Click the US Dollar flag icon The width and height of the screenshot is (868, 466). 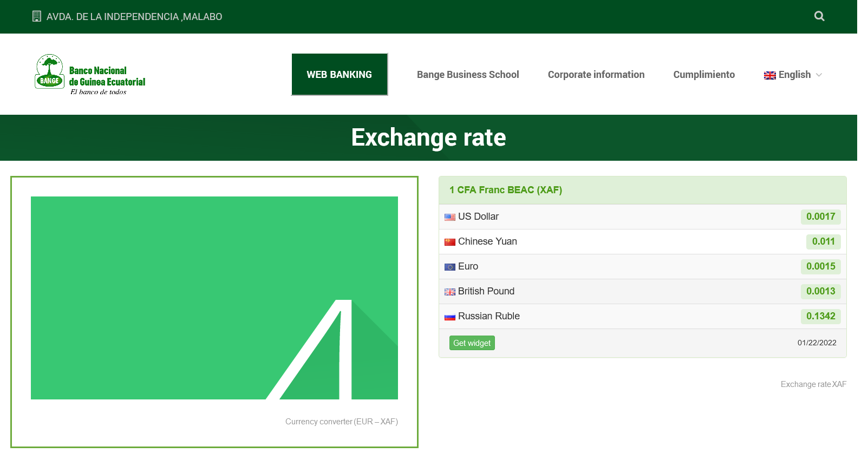point(450,217)
